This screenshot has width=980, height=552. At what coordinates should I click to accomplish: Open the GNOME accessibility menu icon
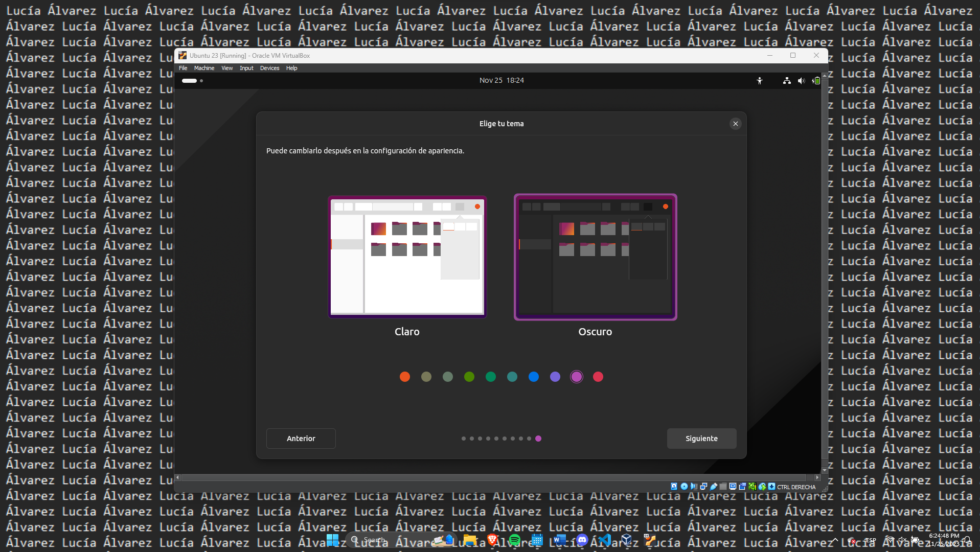click(x=760, y=81)
